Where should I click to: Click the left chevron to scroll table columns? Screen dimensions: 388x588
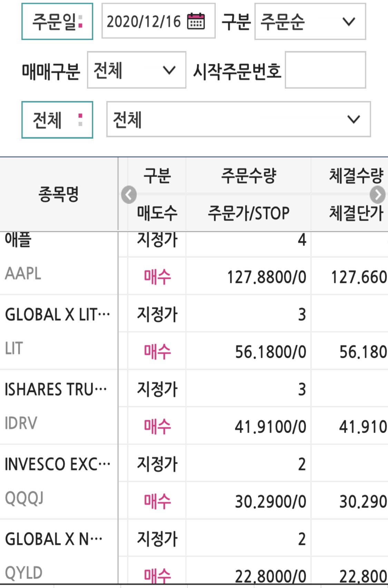128,195
